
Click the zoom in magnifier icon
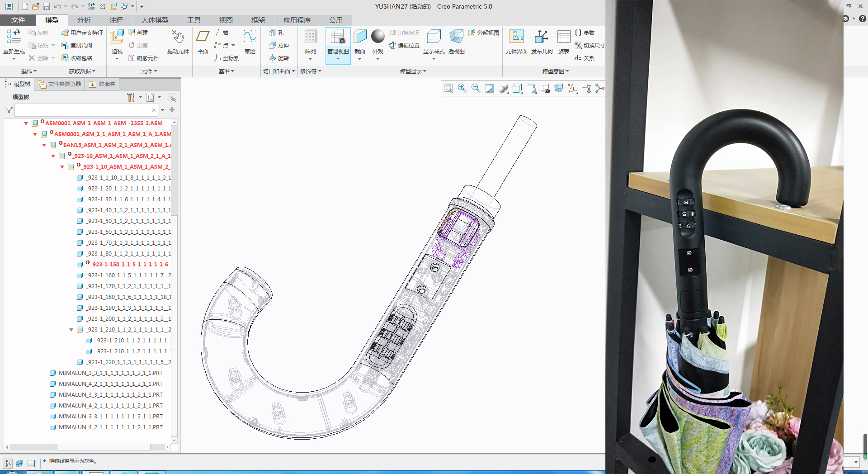coord(462,88)
